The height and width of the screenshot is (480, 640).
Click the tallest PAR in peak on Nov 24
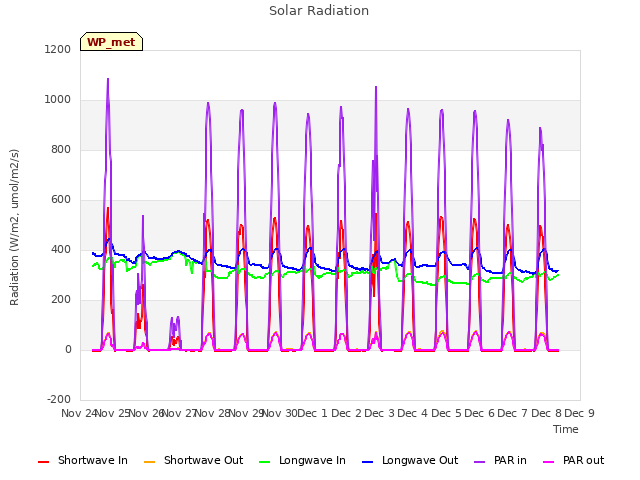(108, 79)
